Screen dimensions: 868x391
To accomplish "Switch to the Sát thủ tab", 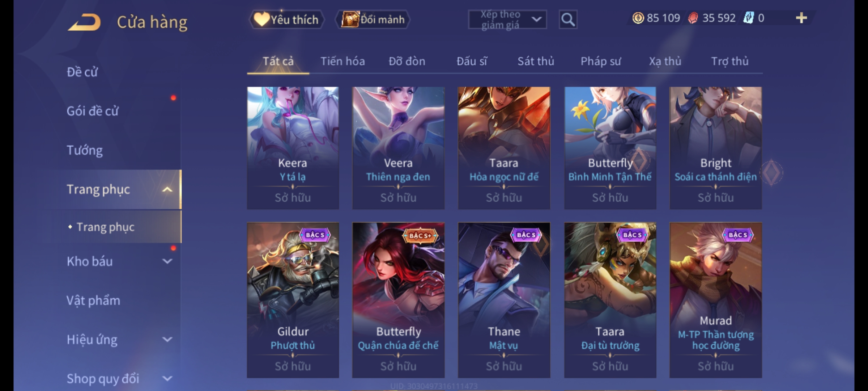I will [536, 61].
